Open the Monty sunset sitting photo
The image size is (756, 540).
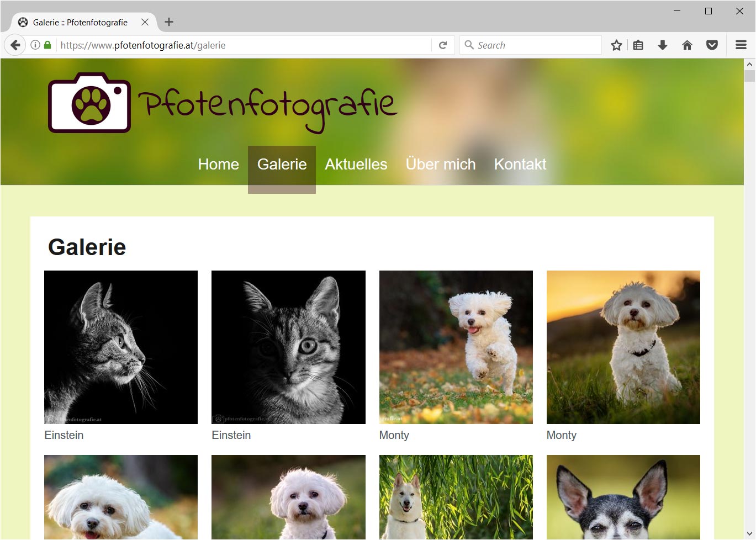623,347
